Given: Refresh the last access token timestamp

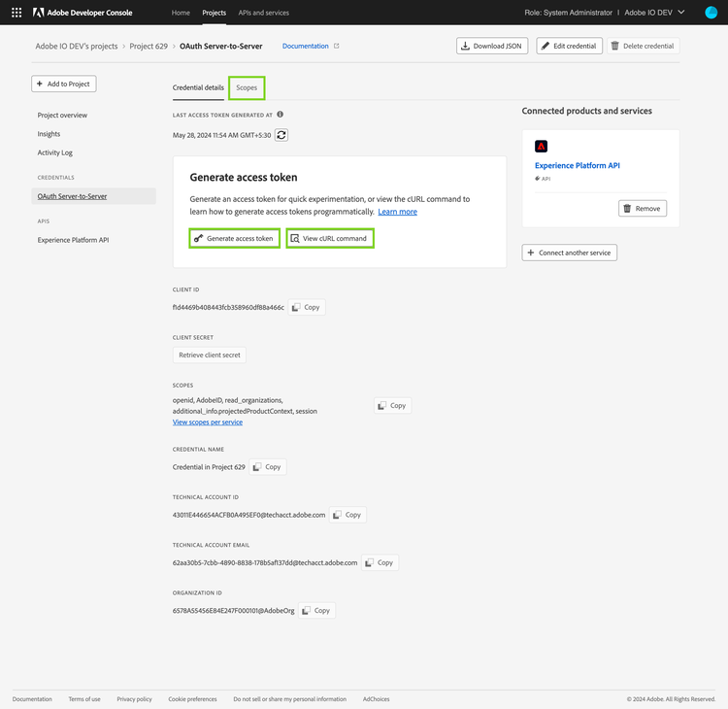Looking at the screenshot, I should (281, 135).
